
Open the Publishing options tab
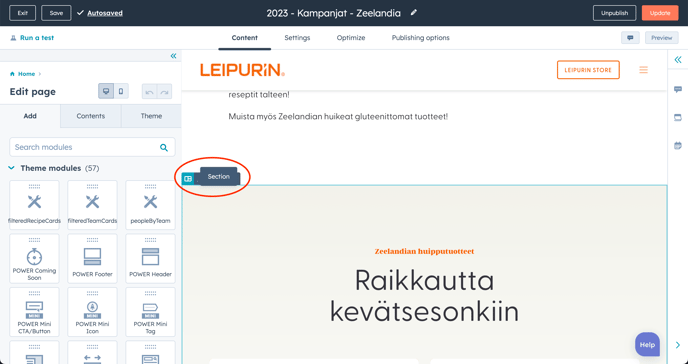click(x=420, y=38)
